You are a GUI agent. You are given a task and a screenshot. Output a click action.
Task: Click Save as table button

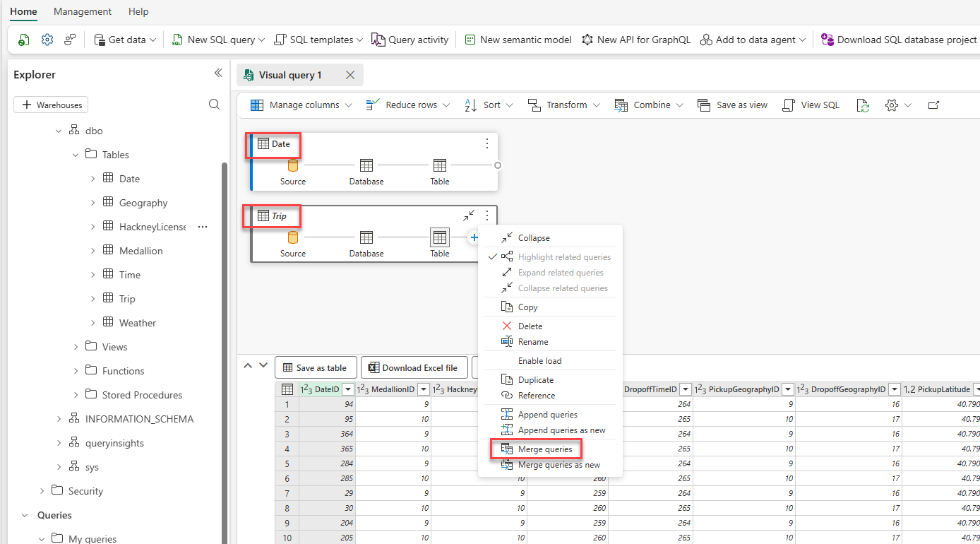point(316,367)
